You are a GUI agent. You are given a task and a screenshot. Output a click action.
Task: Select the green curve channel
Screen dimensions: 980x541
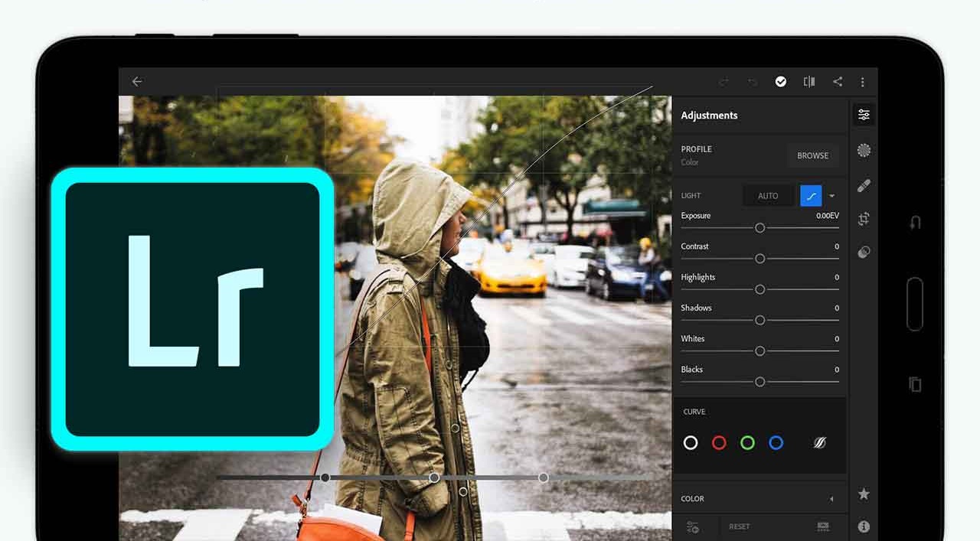(747, 442)
